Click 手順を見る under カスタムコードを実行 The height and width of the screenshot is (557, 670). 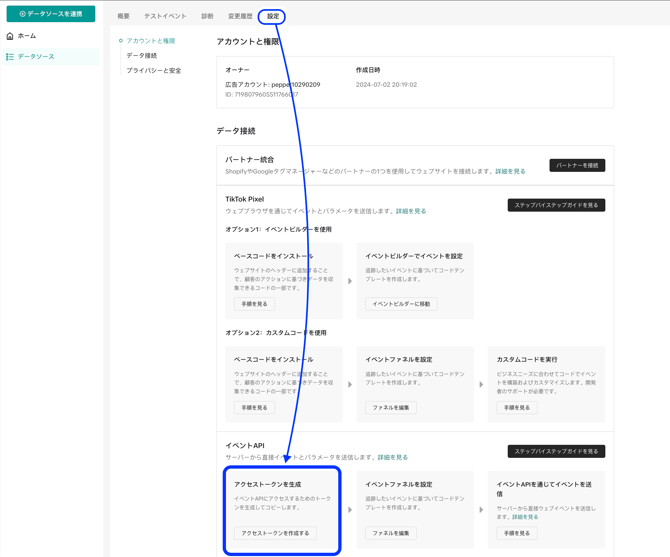point(516,408)
